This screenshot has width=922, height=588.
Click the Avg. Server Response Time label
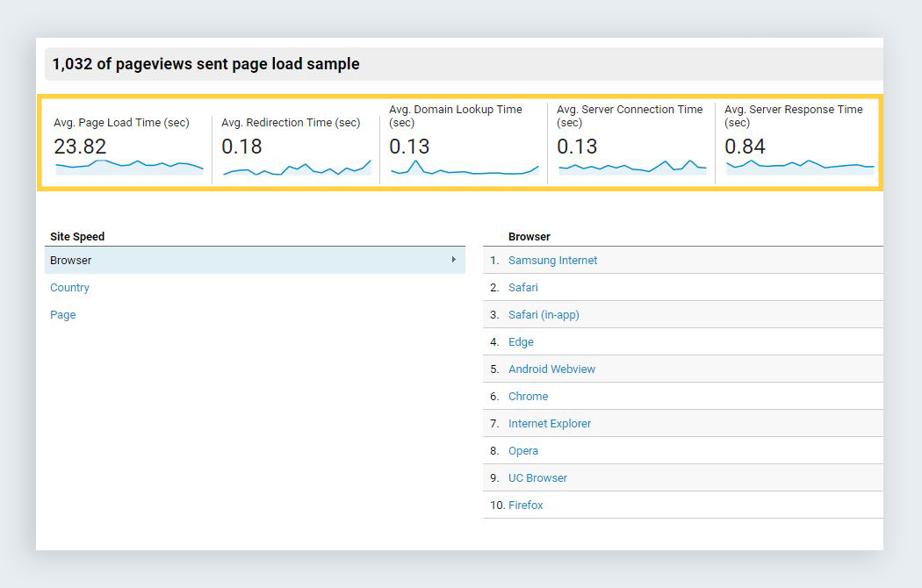point(794,116)
